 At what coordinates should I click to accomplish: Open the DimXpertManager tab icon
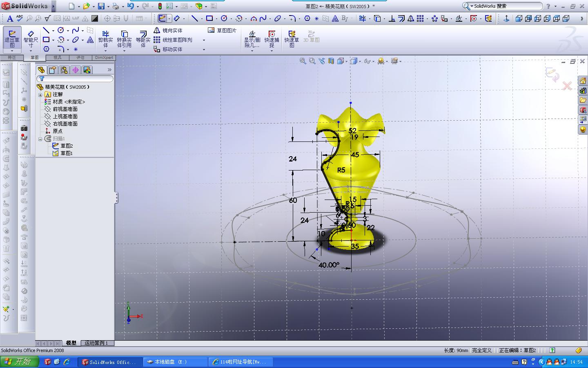coord(75,70)
